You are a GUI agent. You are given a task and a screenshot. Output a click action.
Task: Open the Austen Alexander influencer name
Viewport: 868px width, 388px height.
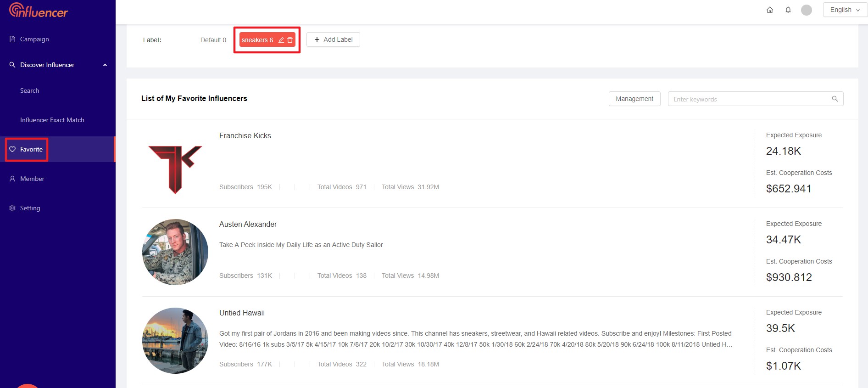click(248, 224)
